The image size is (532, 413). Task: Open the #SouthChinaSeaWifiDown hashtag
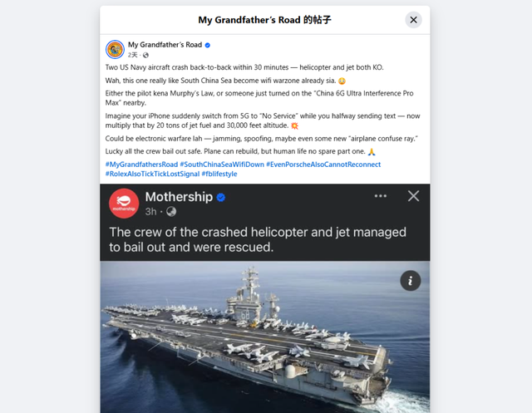(221, 165)
